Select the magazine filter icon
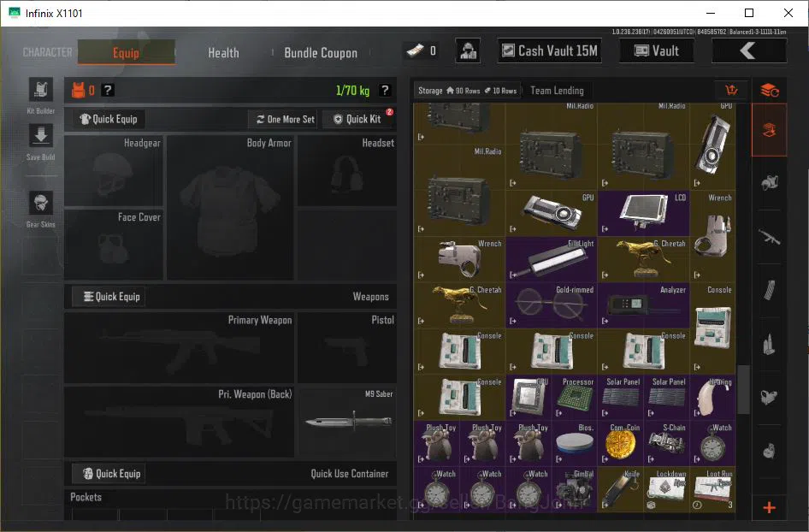 pyautogui.click(x=770, y=291)
